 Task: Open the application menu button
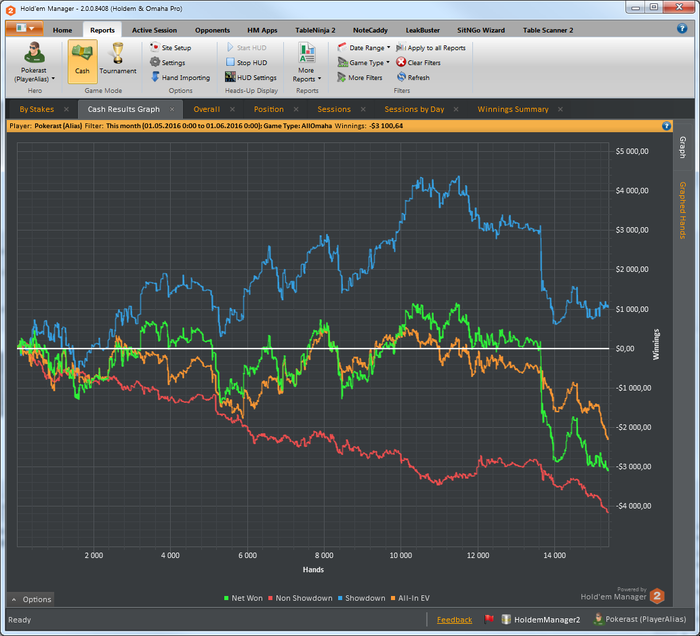tap(25, 28)
